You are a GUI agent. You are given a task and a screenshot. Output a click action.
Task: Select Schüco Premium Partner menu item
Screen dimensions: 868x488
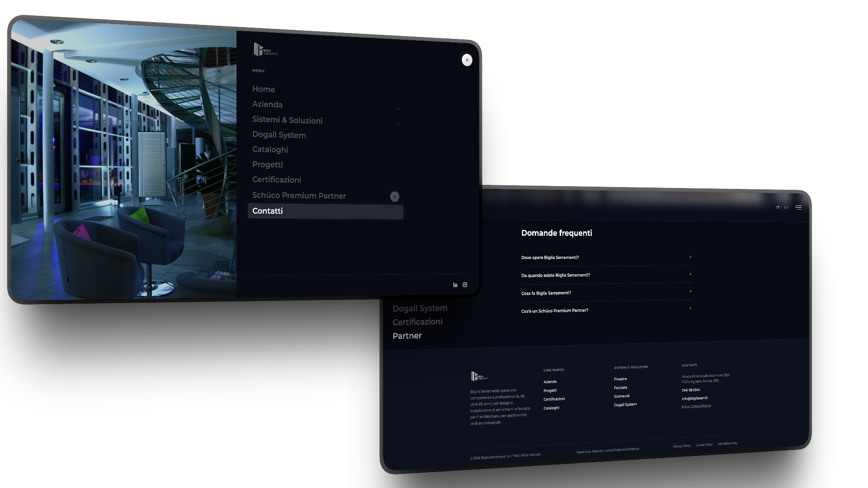pyautogui.click(x=299, y=196)
